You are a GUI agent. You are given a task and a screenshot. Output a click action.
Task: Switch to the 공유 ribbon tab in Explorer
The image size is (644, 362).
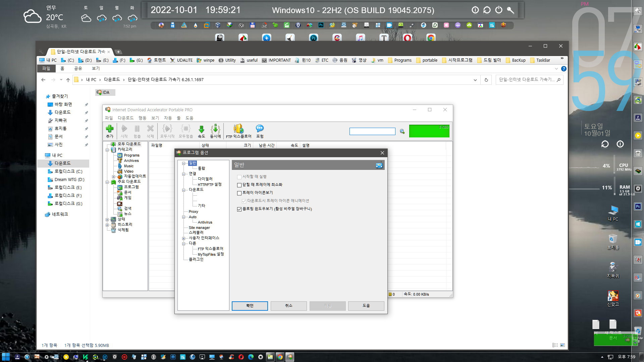[x=78, y=68]
